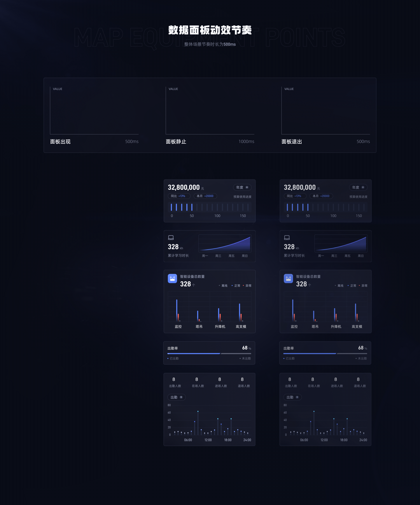
Task: Click the 500ms value beside 面板退出
Action: [363, 141]
